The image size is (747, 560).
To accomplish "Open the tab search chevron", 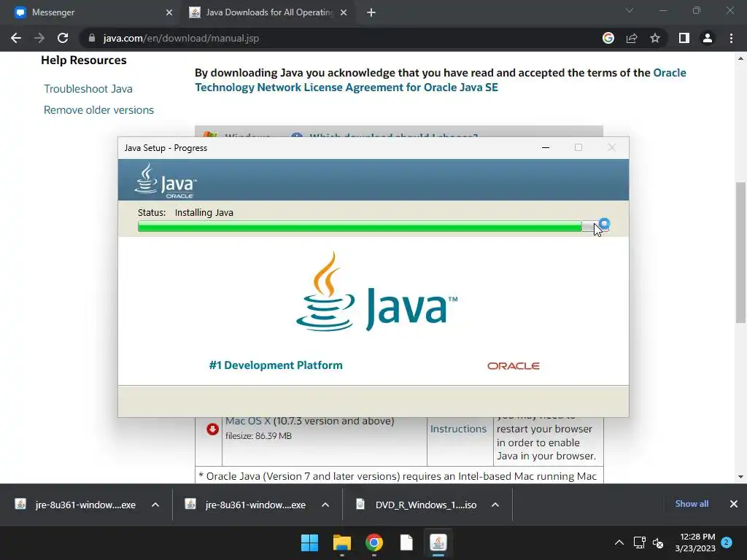I will [x=630, y=10].
